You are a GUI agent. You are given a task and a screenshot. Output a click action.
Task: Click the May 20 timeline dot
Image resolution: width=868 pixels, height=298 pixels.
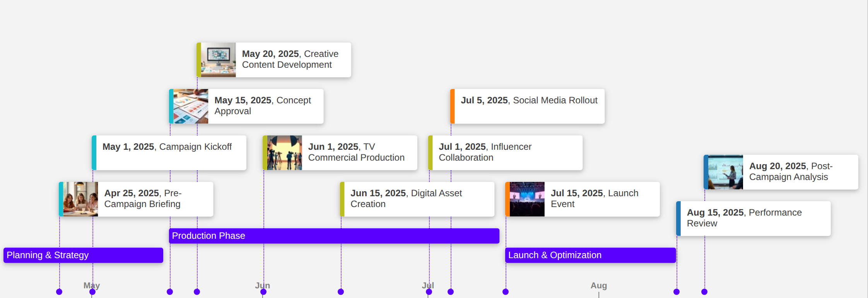[197, 292]
